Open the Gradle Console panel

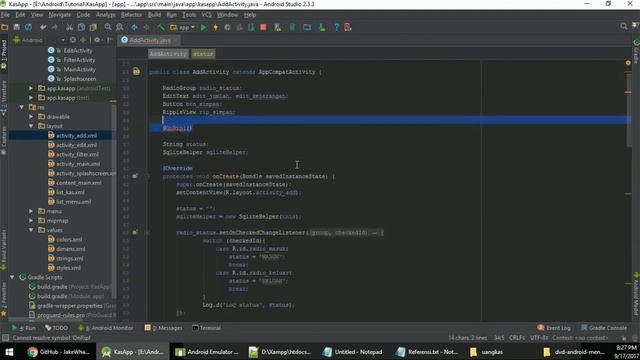click(x=604, y=328)
